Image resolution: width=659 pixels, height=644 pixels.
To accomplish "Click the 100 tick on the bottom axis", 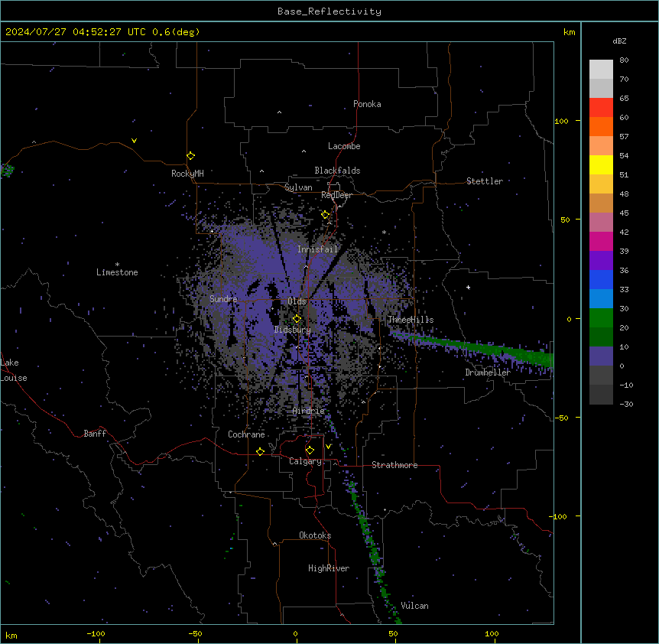I will [492, 633].
